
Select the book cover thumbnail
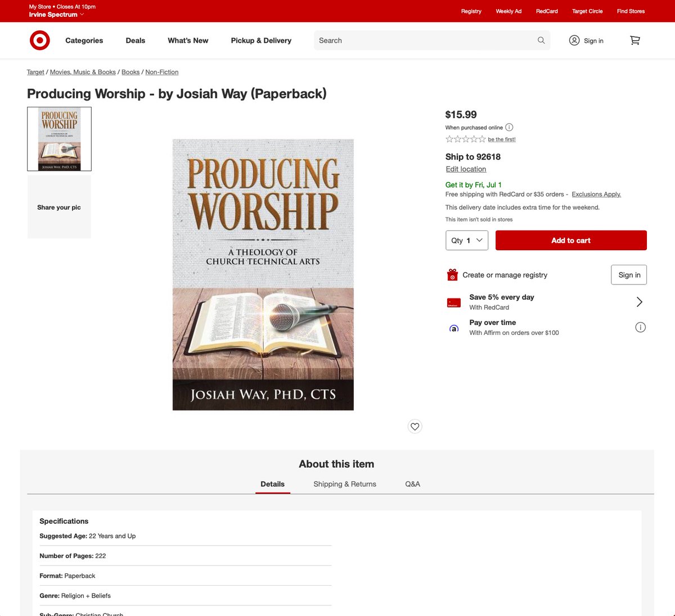[59, 139]
